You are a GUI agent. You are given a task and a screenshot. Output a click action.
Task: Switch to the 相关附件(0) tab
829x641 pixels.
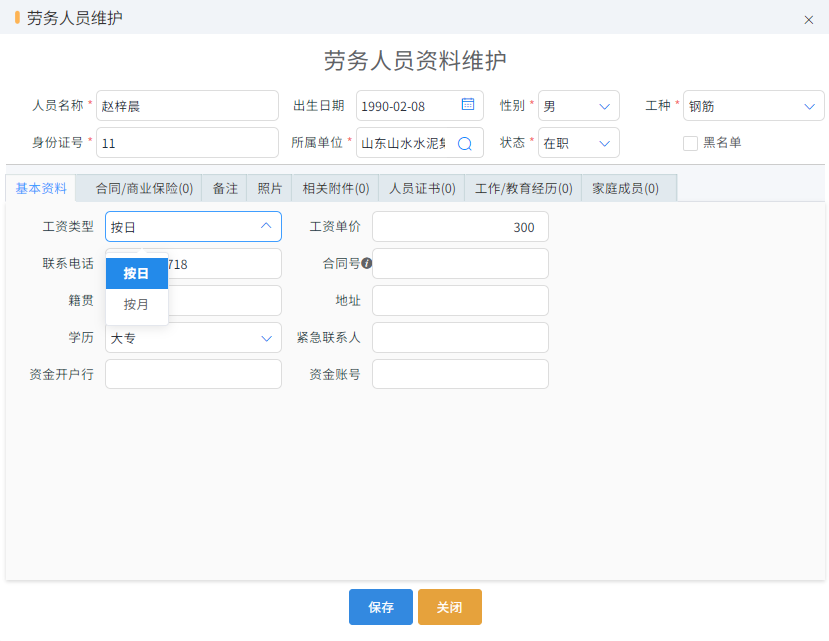coord(336,188)
